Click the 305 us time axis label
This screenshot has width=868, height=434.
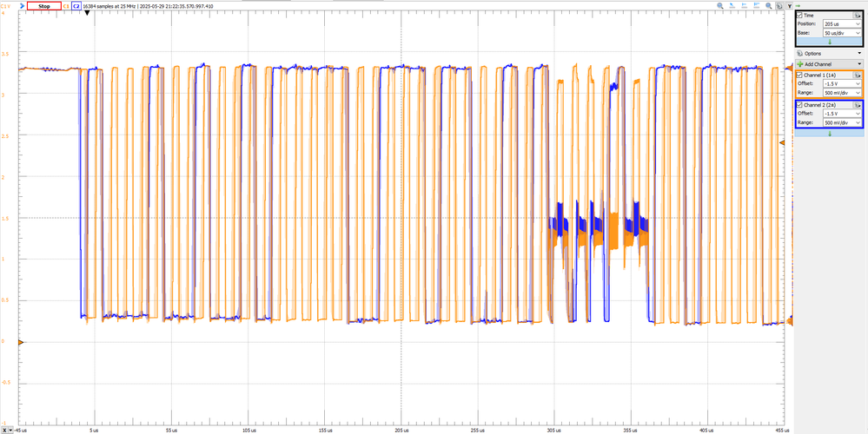553,429
